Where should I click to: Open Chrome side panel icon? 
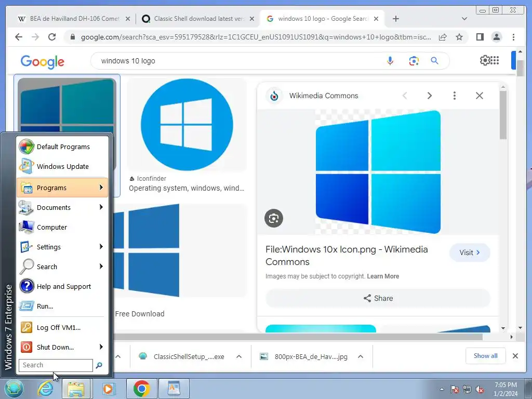coord(480,37)
